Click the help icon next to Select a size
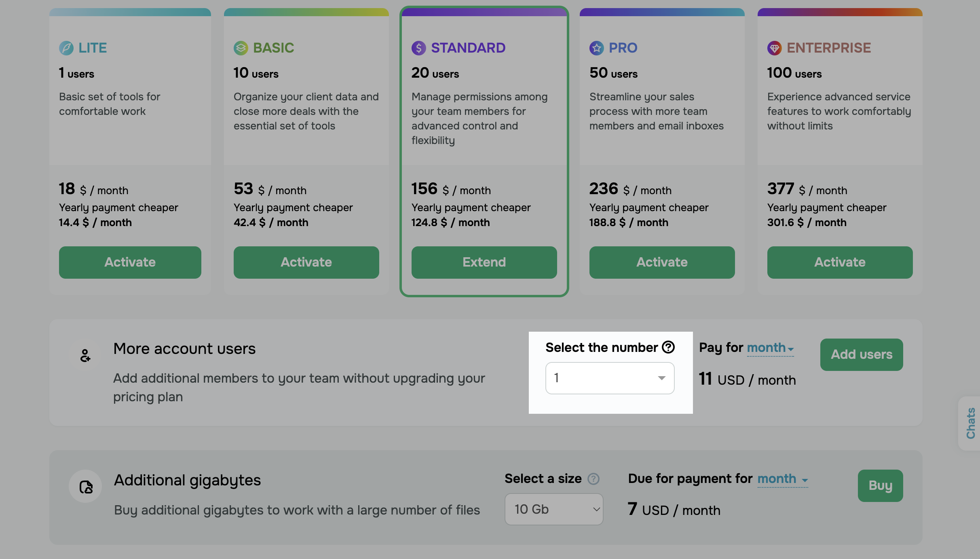This screenshot has width=980, height=559. 593,479
